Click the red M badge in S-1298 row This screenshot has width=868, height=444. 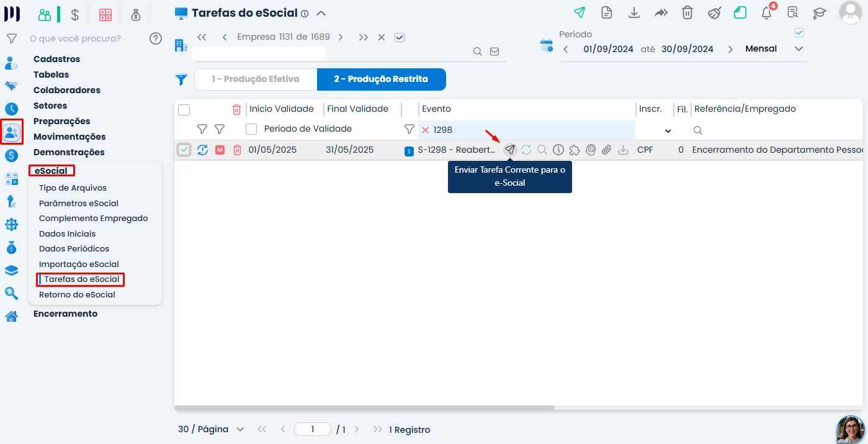pyautogui.click(x=220, y=150)
